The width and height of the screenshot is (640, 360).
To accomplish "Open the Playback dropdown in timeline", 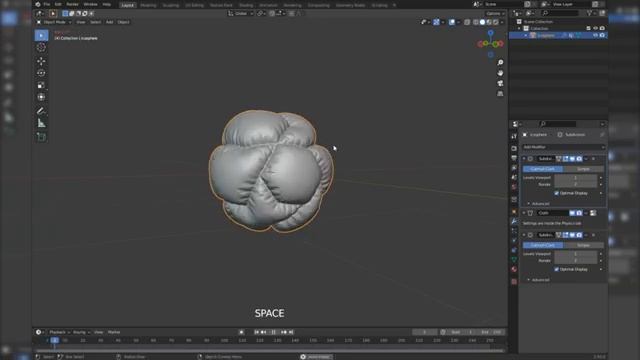I will [60, 332].
